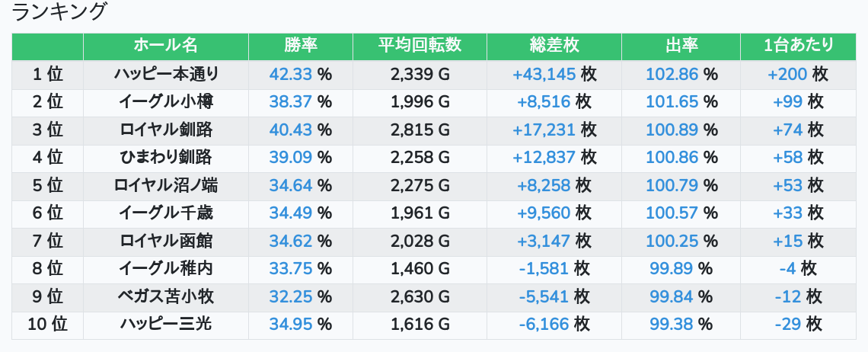
Task: Click the +9,560 total difference link
Action: point(544,213)
